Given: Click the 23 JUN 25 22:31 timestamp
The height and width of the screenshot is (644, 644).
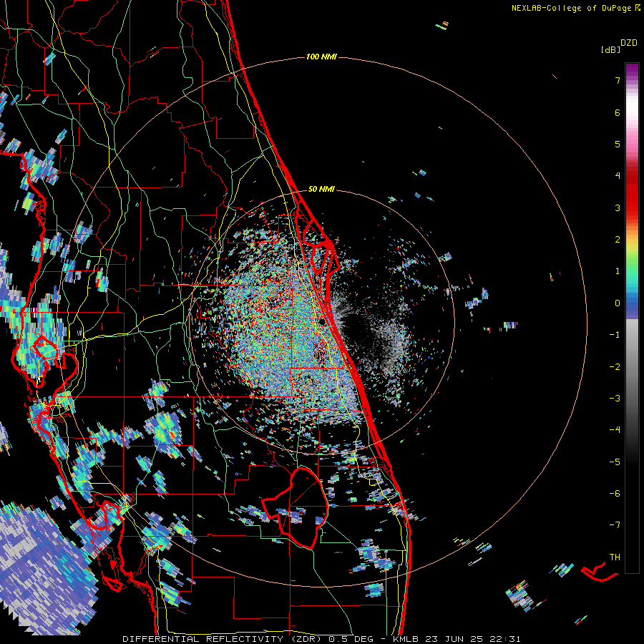Looking at the screenshot, I should [x=473, y=639].
